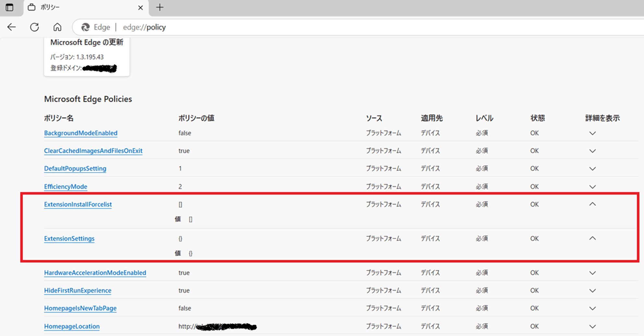Collapse details for ExtensionInstallForcelist row
The height and width of the screenshot is (336, 644).
(592, 204)
